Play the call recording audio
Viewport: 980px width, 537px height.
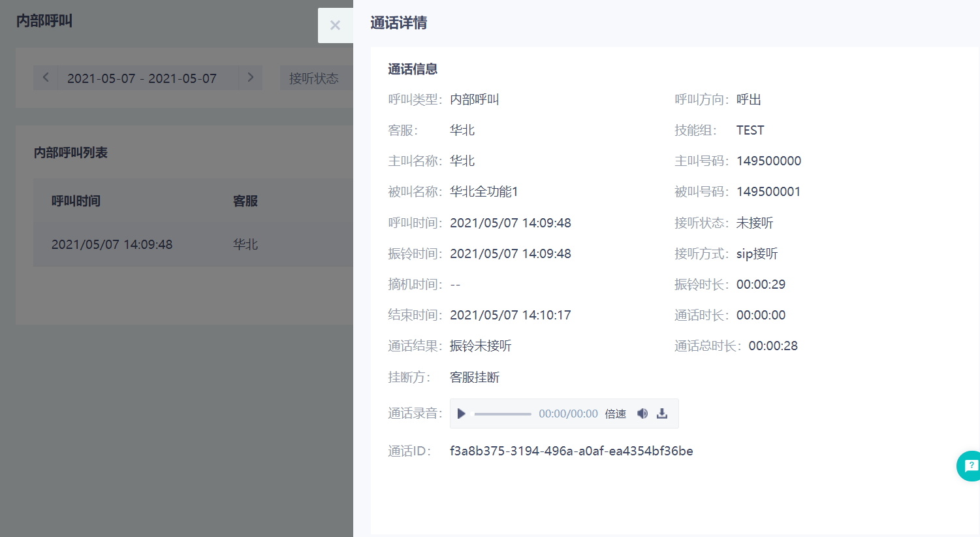pos(462,414)
